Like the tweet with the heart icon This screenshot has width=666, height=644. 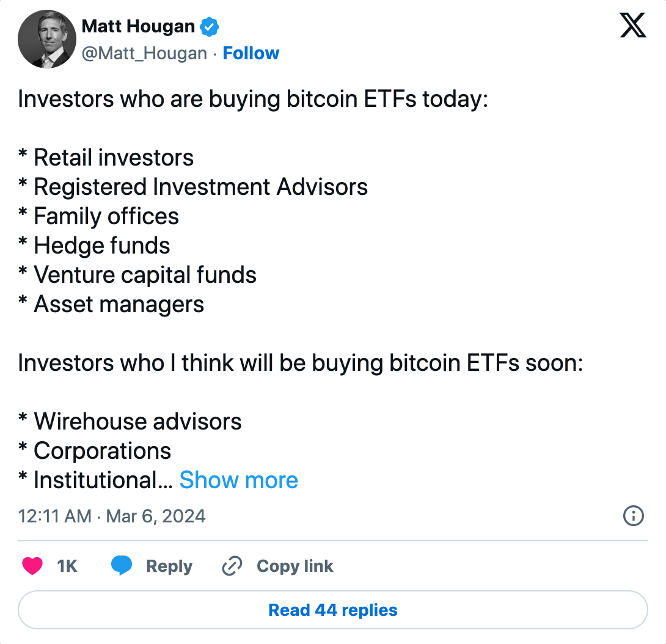(32, 566)
